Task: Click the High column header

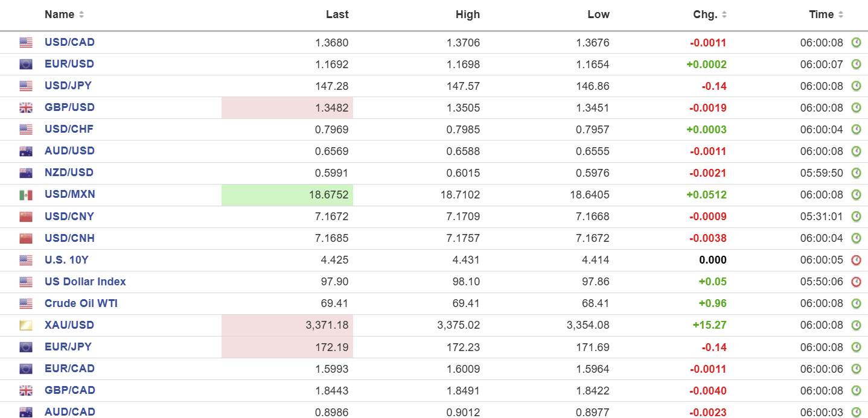Action: [468, 14]
